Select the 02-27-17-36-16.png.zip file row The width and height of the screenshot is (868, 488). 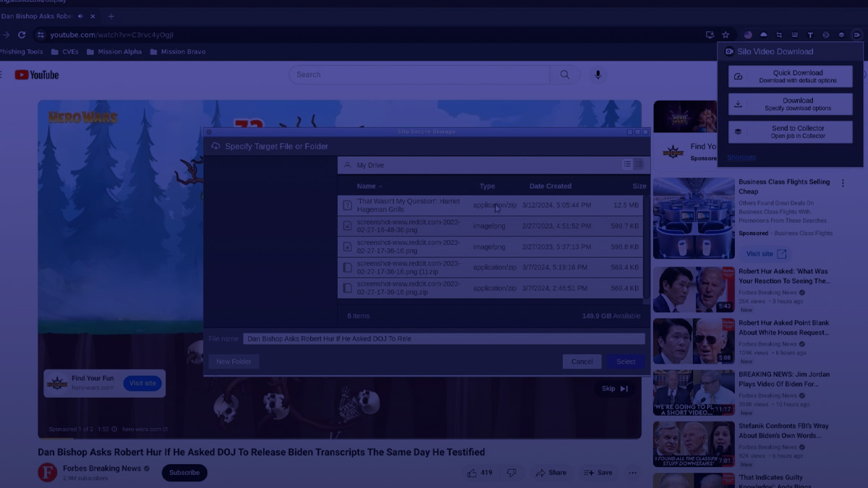click(x=490, y=288)
